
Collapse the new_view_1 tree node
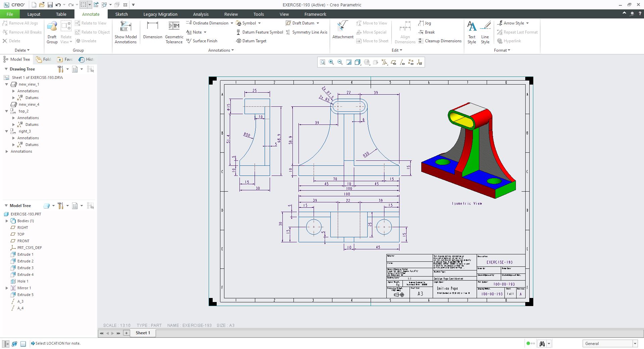pos(7,84)
